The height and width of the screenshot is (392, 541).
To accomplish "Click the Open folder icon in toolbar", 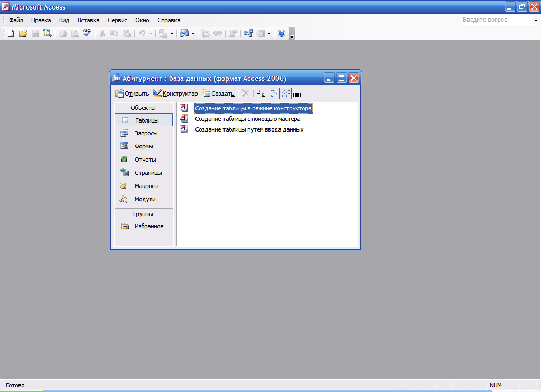I will pyautogui.click(x=23, y=33).
